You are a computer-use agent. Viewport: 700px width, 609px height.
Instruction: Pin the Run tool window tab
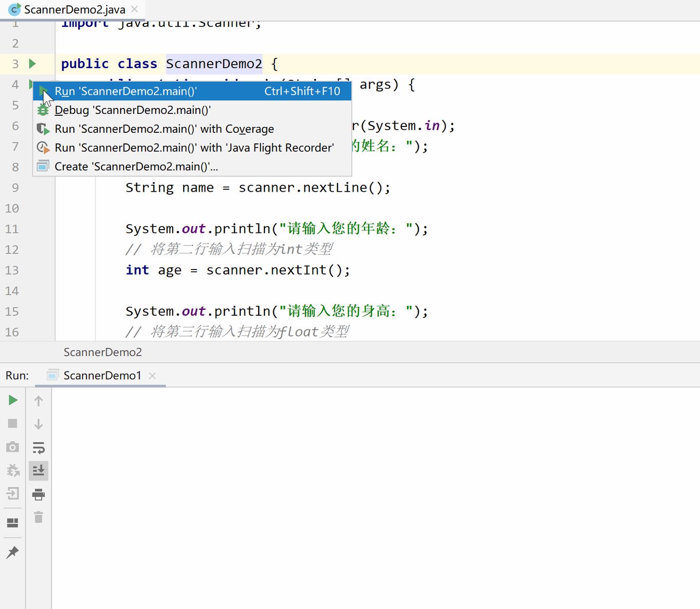13,552
